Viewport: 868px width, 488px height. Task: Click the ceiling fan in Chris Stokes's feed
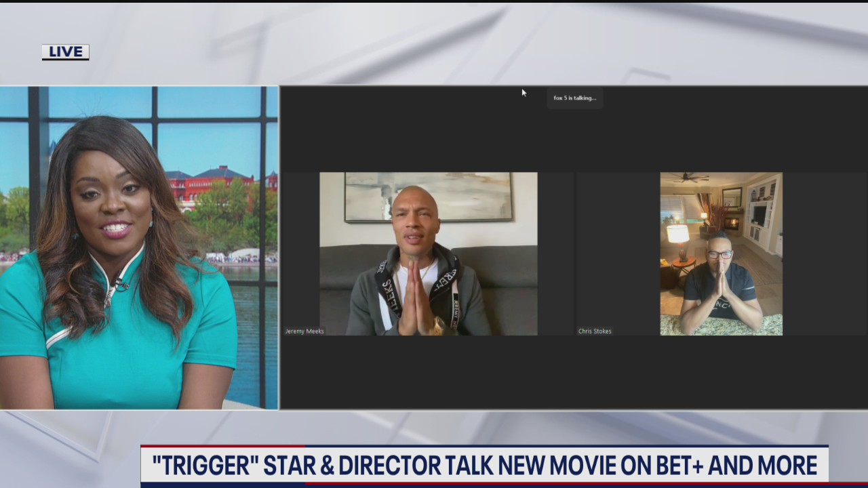(687, 178)
